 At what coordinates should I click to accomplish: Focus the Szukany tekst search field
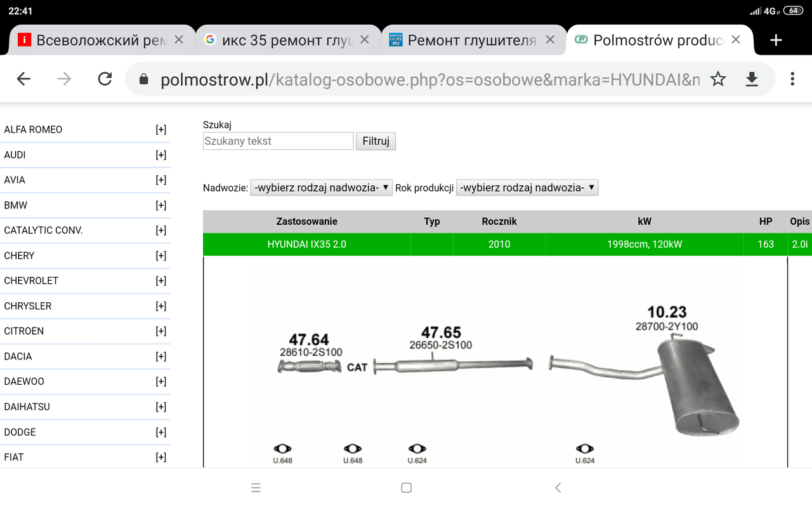[x=278, y=141]
